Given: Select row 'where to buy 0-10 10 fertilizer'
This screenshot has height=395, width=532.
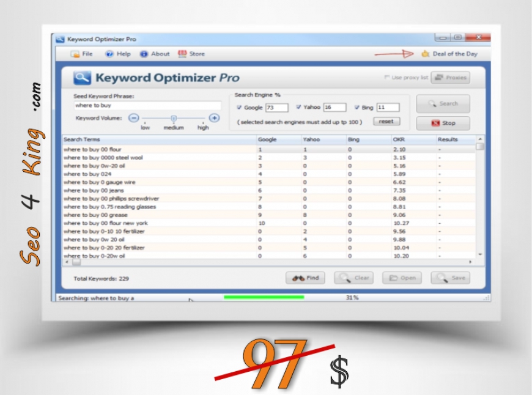Looking at the screenshot, I should coord(268,231).
